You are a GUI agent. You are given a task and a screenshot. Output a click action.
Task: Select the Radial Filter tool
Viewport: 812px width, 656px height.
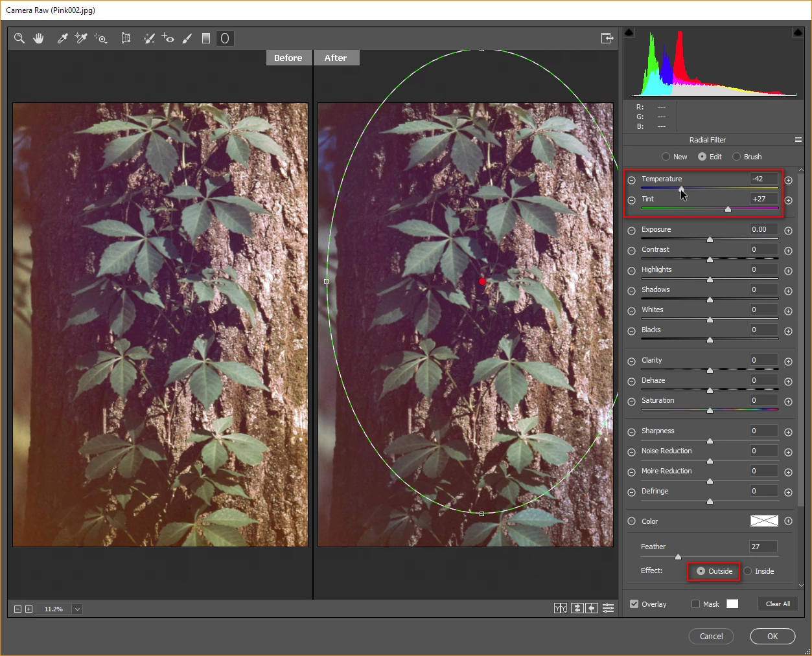[225, 38]
